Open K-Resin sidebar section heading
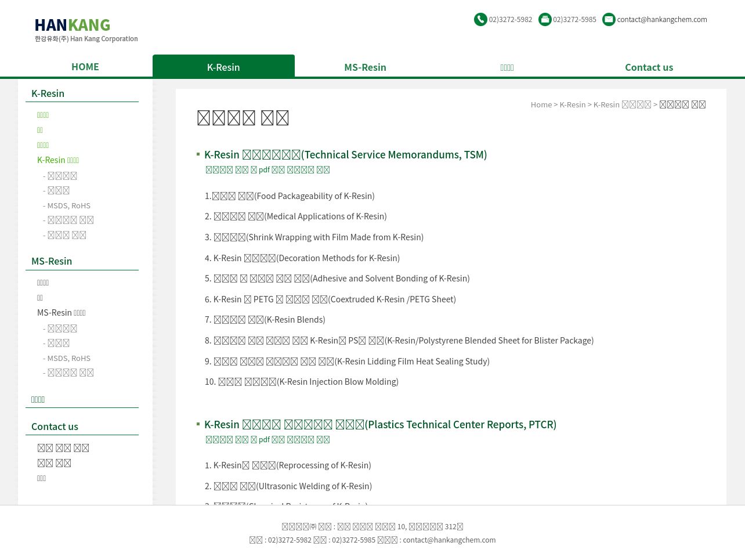745x560 pixels. [x=48, y=93]
